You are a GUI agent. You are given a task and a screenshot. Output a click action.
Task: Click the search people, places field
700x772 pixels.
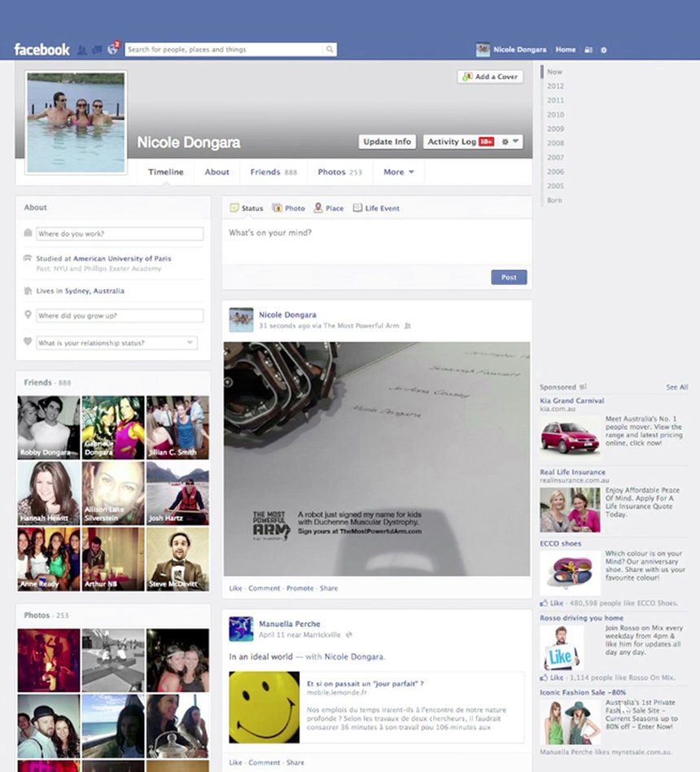[x=225, y=49]
